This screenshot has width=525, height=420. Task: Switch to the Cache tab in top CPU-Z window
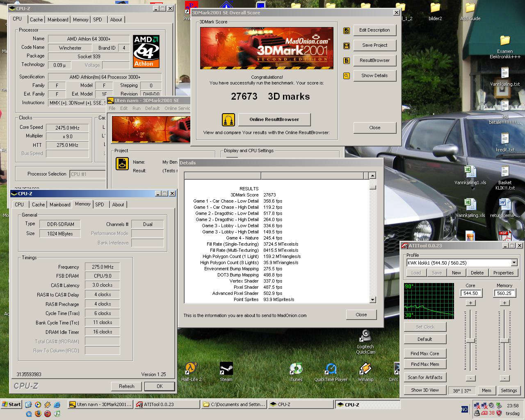pyautogui.click(x=36, y=20)
